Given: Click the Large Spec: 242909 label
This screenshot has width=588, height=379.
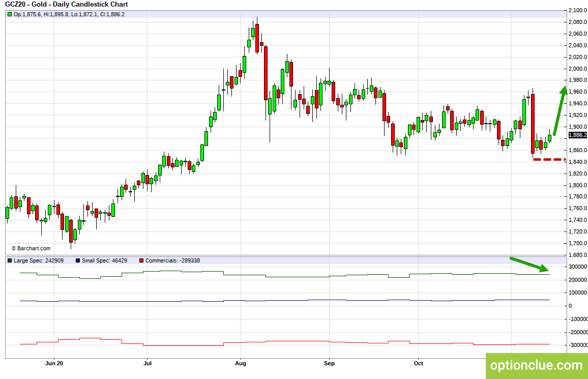Looking at the screenshot, I should point(39,260).
